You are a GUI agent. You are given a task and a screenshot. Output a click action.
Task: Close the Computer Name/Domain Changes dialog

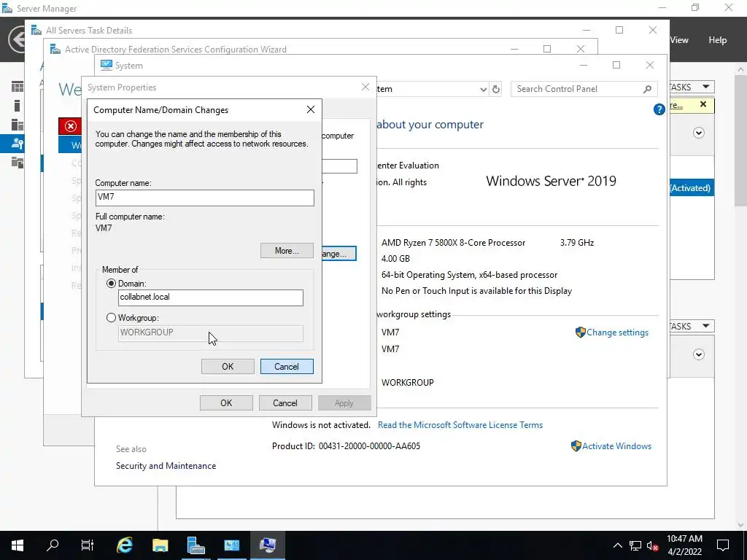point(311,109)
